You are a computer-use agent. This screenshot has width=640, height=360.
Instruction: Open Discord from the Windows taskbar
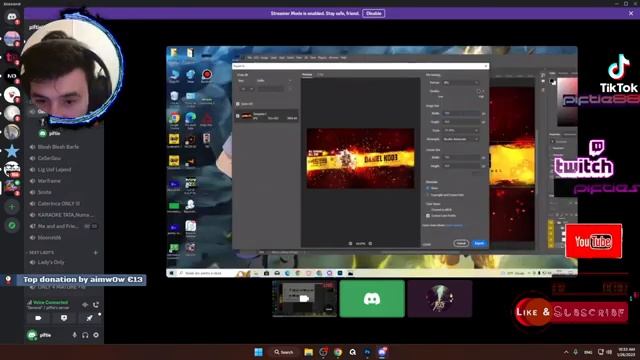point(382,352)
